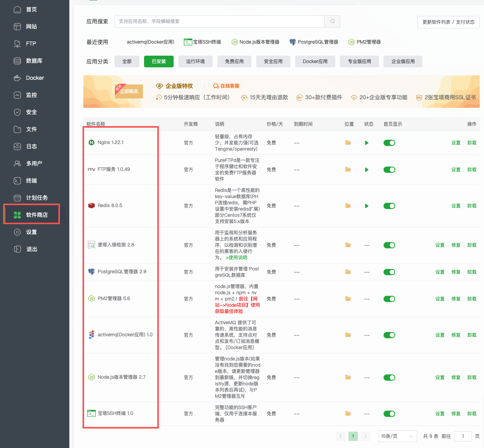The height and width of the screenshot is (448, 484).
Task: Toggle Nginx homepage display switch
Action: 389,143
